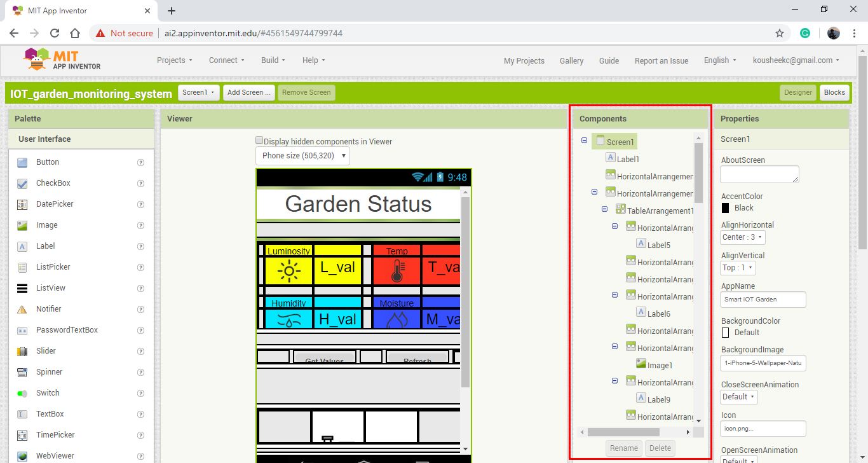This screenshot has width=868, height=463.
Task: Select the Notifier component in the Palette
Action: click(49, 308)
